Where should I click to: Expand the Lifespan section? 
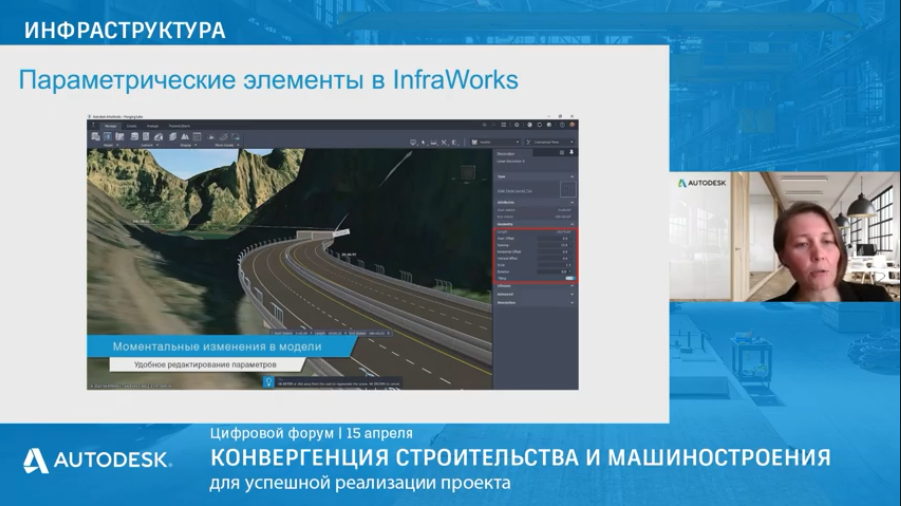[572, 285]
